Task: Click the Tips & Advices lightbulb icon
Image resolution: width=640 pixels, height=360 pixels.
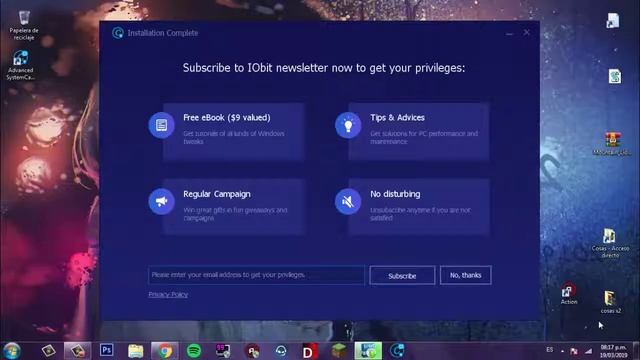Action: pyautogui.click(x=348, y=125)
